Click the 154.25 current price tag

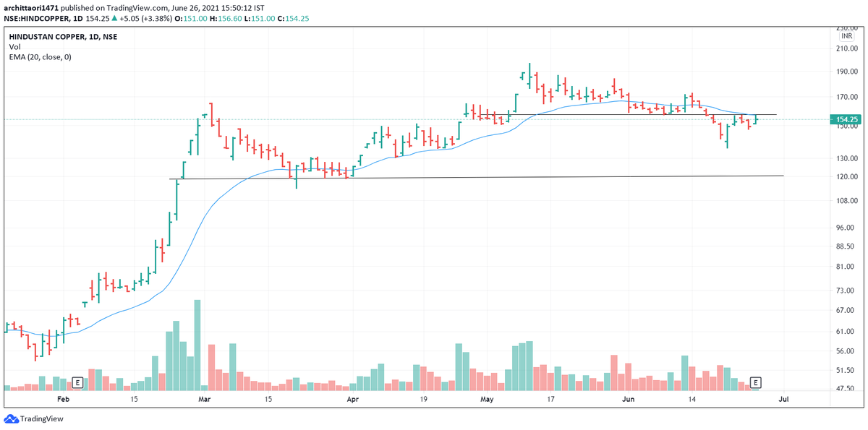coord(846,119)
